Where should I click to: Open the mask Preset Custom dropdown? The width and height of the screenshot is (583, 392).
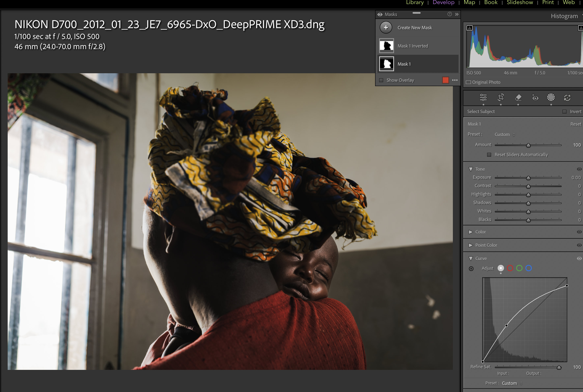click(504, 134)
